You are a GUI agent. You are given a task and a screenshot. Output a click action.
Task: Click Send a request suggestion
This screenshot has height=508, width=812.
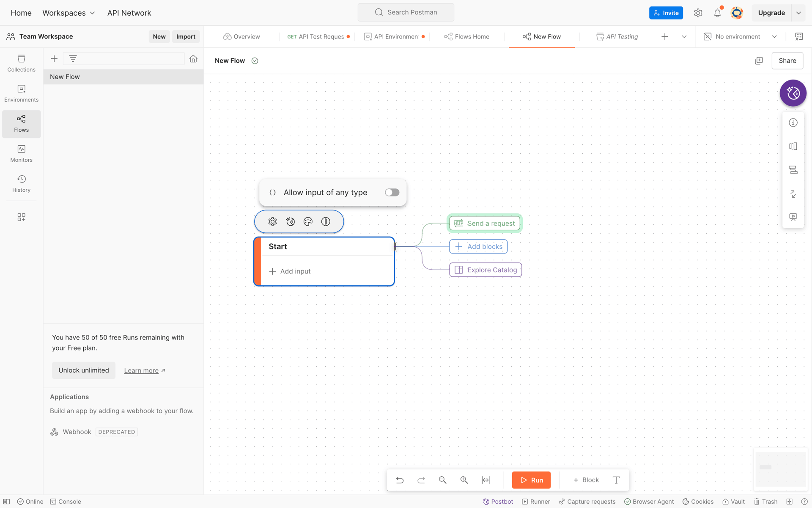[x=485, y=223]
